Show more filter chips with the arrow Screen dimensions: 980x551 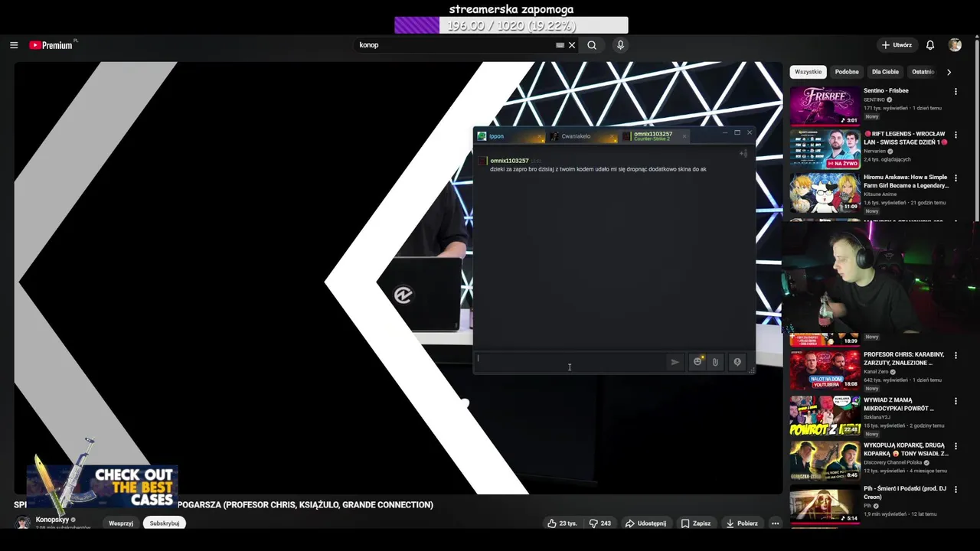pyautogui.click(x=949, y=72)
